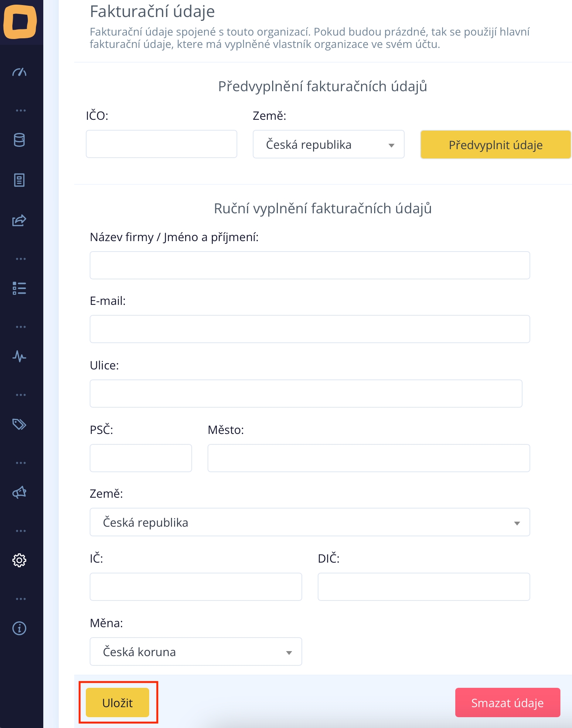
Task: Click the E-mail input field
Action: click(x=310, y=329)
